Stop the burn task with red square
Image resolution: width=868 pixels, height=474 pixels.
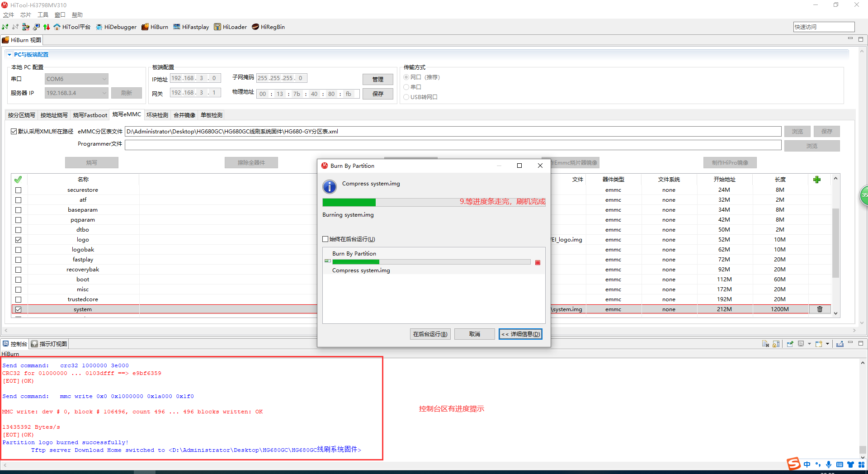pyautogui.click(x=538, y=263)
